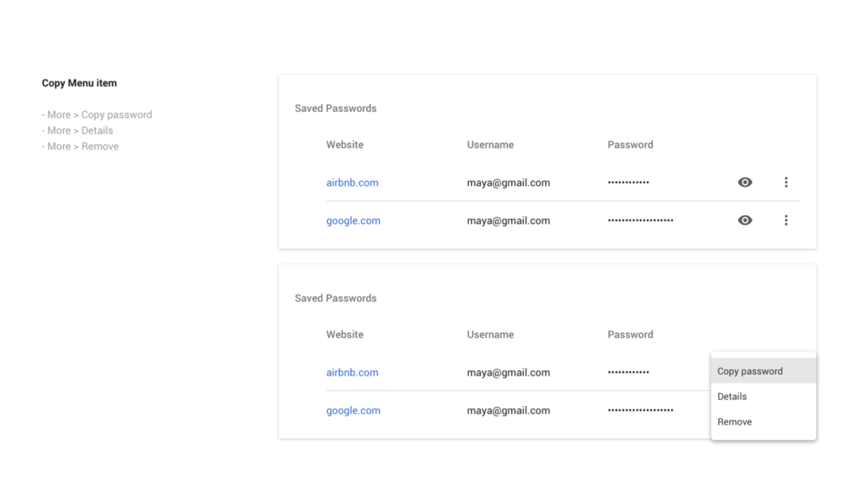Reveal the airbnb.com password with eye icon
868x495 pixels.
click(x=745, y=182)
